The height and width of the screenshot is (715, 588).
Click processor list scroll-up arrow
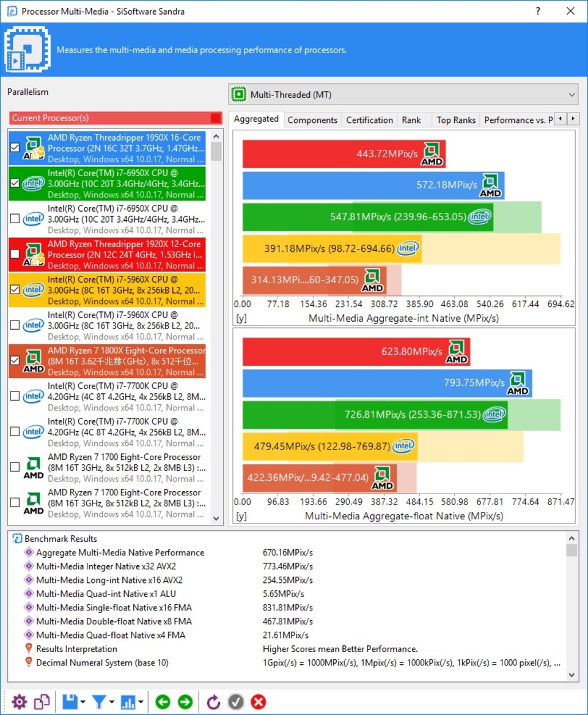(216, 136)
